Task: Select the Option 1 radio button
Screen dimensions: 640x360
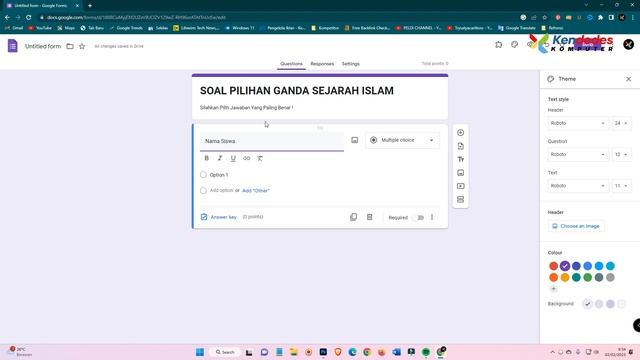Action: click(203, 175)
